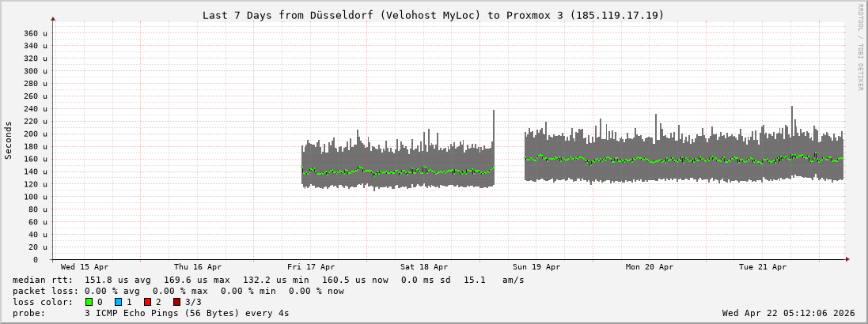Select the Mon 20 Apr axis label
The height and width of the screenshot is (324, 868).
[x=650, y=267]
